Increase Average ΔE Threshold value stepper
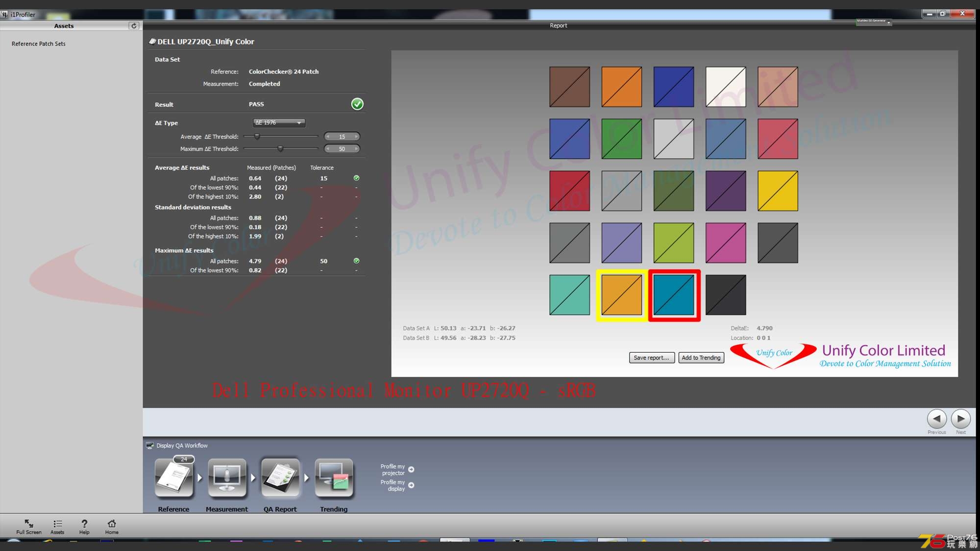The height and width of the screenshot is (551, 980). tap(356, 137)
